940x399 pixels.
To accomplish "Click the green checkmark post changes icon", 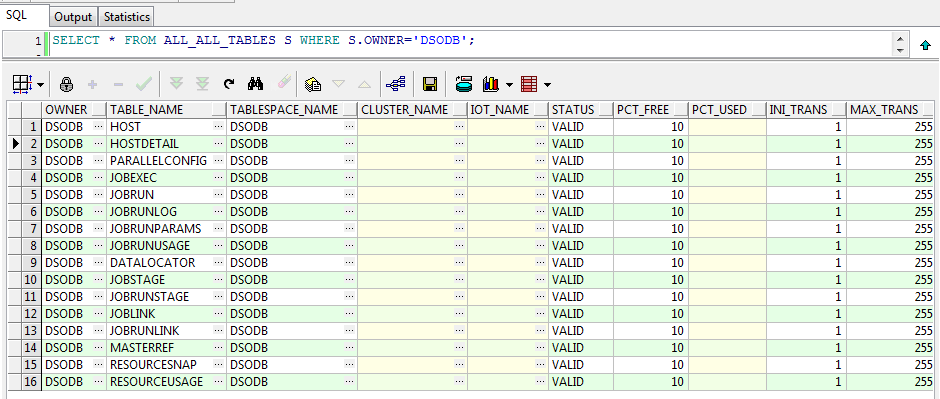I will point(144,84).
